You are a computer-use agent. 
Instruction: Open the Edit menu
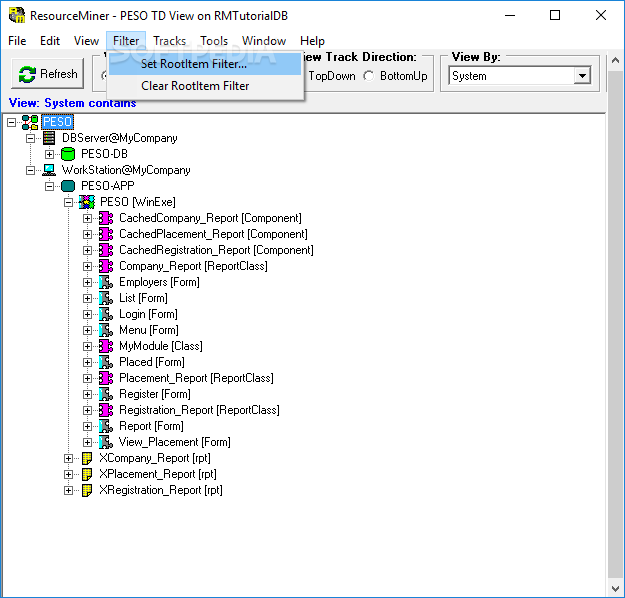[x=50, y=41]
